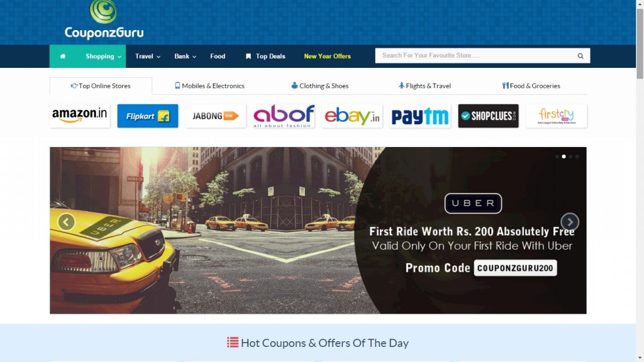
Task: Switch to Flights & Travel tab
Action: pyautogui.click(x=425, y=85)
